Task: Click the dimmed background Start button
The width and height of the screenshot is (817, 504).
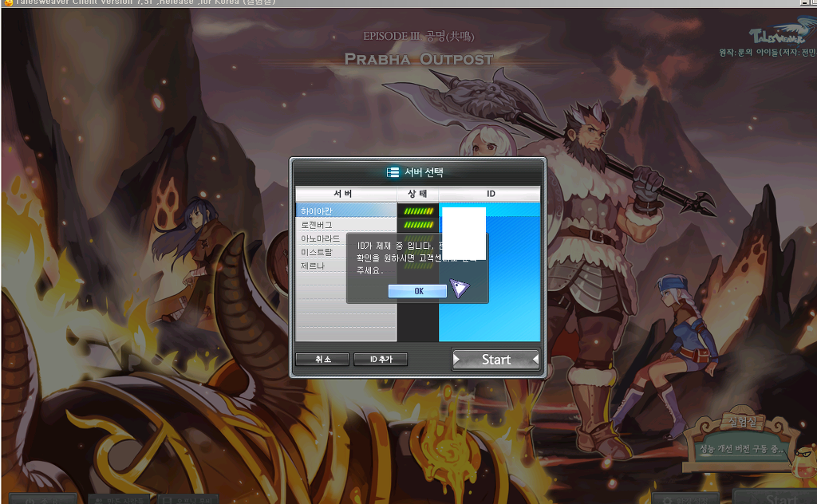Action: (776, 498)
